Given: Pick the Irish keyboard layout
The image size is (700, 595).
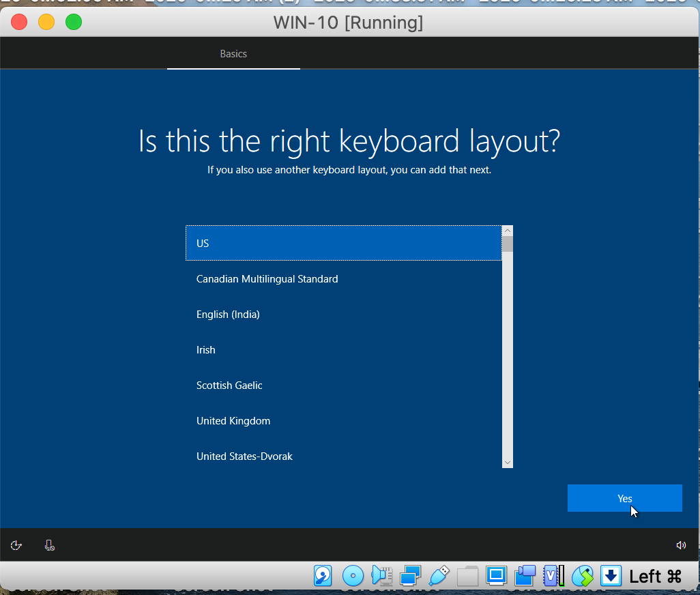Looking at the screenshot, I should coord(344,350).
